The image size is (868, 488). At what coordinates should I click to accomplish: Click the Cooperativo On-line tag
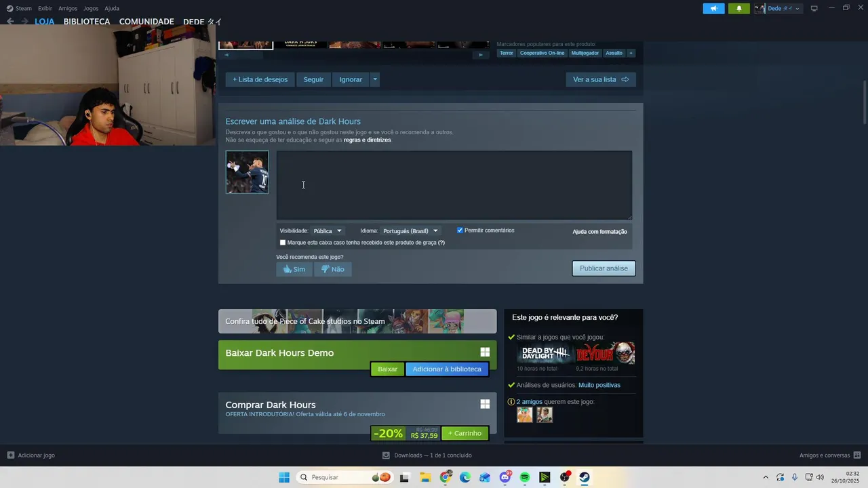click(542, 53)
